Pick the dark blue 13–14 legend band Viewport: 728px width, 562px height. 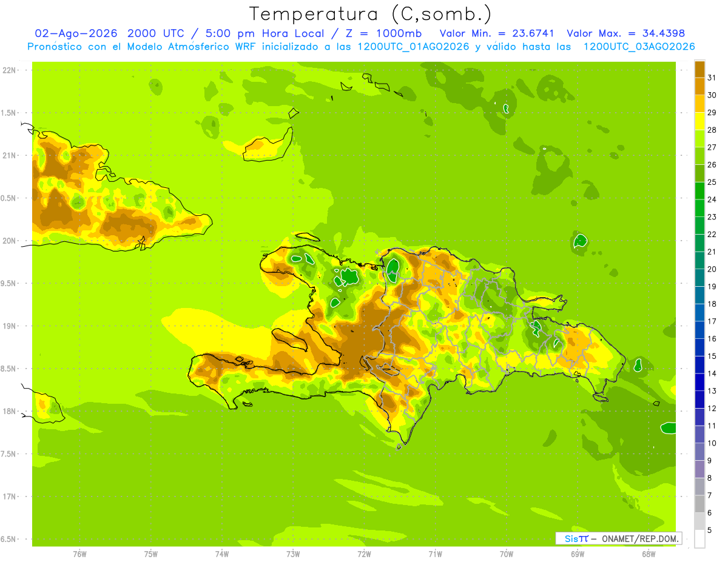699,382
